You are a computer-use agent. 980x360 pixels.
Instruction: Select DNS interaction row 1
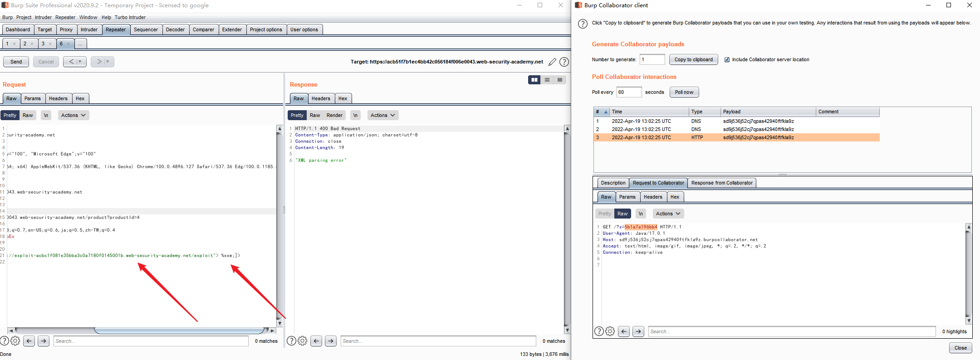click(736, 121)
